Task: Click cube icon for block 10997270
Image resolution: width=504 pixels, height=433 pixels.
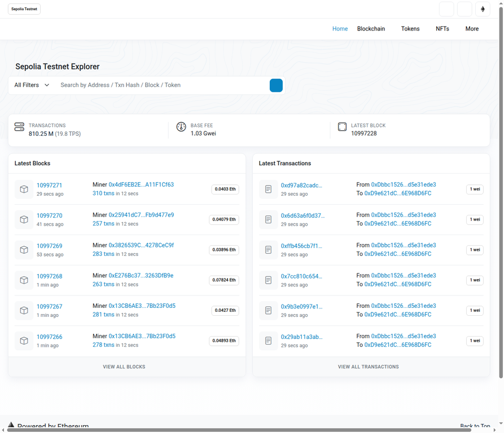Action: [x=24, y=219]
